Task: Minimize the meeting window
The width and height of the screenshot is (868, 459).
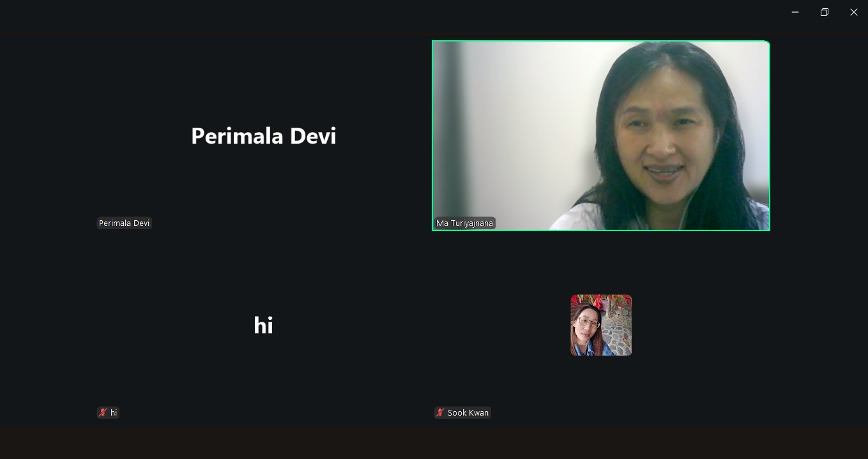Action: pos(795,12)
